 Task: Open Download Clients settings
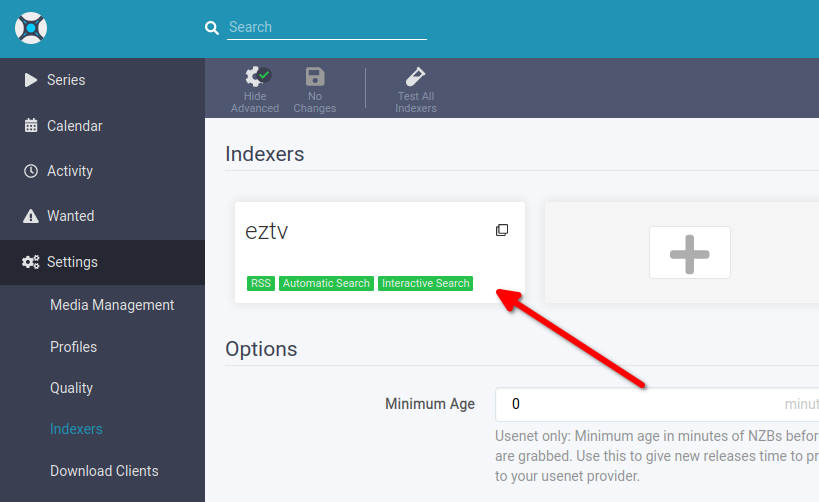click(x=104, y=471)
